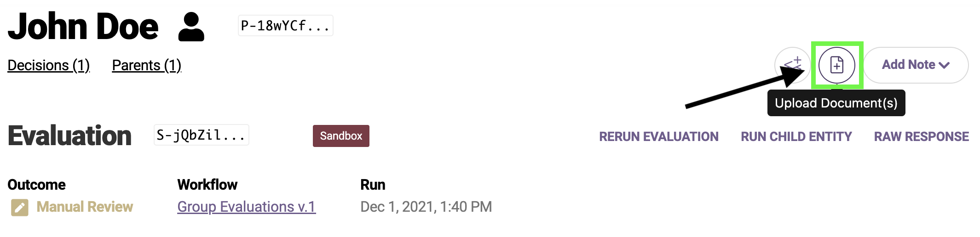Screen dimensions: 980x237
Task: Click the pencil Manual Review outcome icon
Action: coord(20,207)
